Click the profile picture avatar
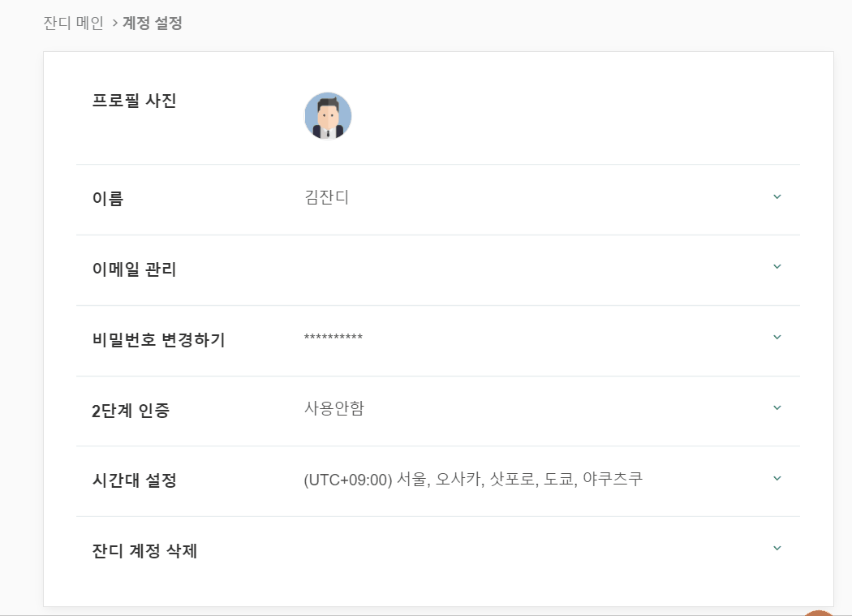 pos(328,115)
